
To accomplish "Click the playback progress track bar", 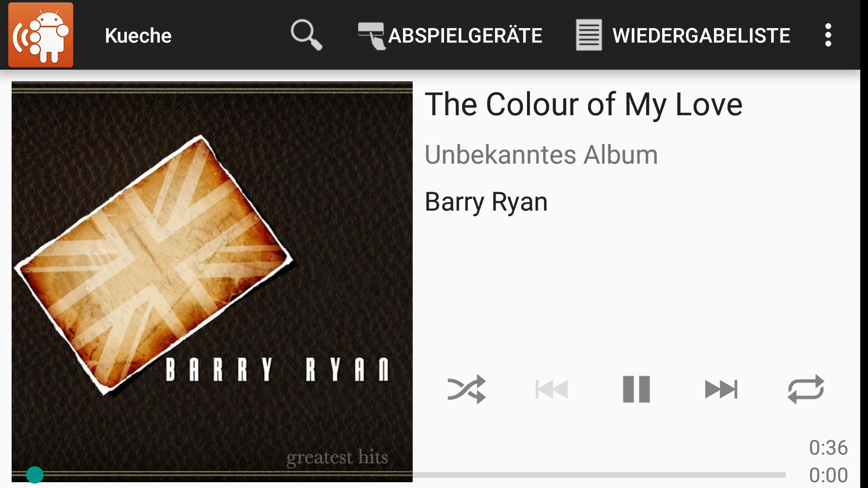I will click(399, 475).
